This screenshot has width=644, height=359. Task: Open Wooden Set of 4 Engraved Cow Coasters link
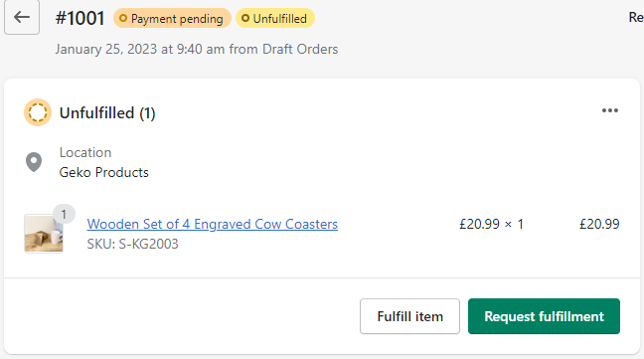(213, 224)
